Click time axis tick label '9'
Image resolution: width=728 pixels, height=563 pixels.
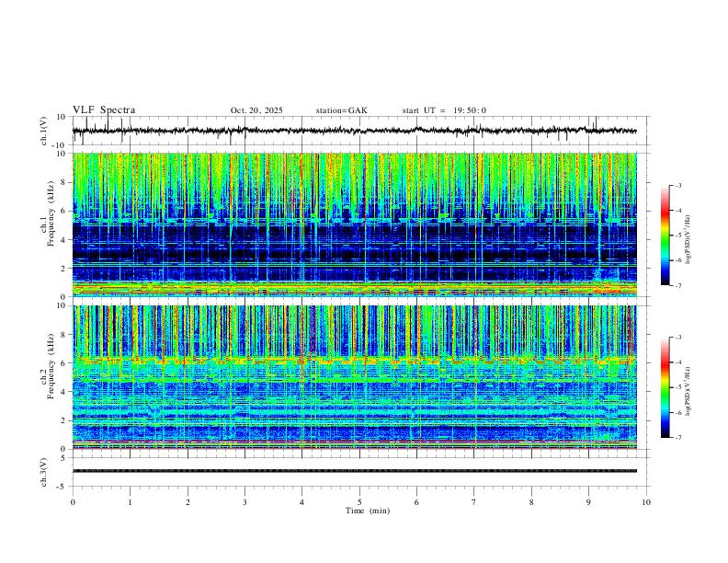pos(588,502)
